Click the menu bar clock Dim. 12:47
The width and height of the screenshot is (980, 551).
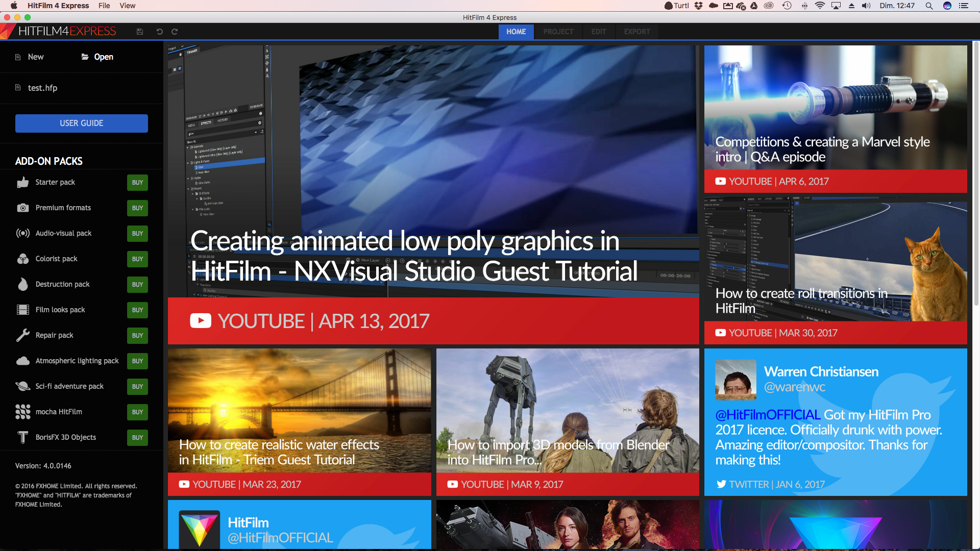897,6
